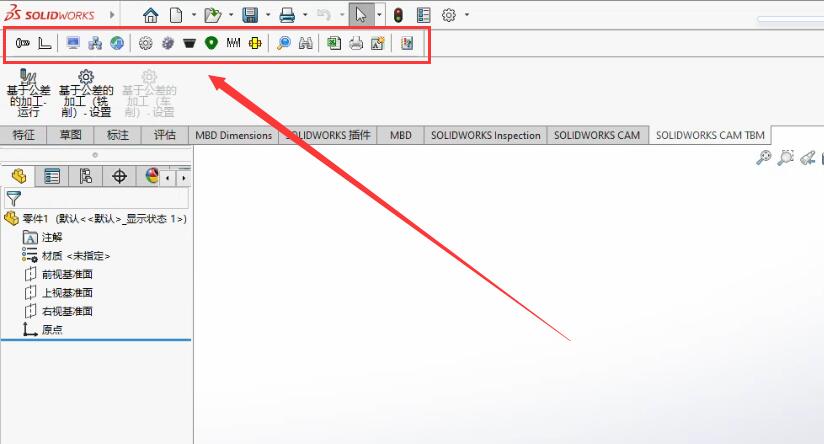Click the magnifying glass icon in highlighted toolbar
Viewport: 824px width, 444px height.
coord(284,43)
